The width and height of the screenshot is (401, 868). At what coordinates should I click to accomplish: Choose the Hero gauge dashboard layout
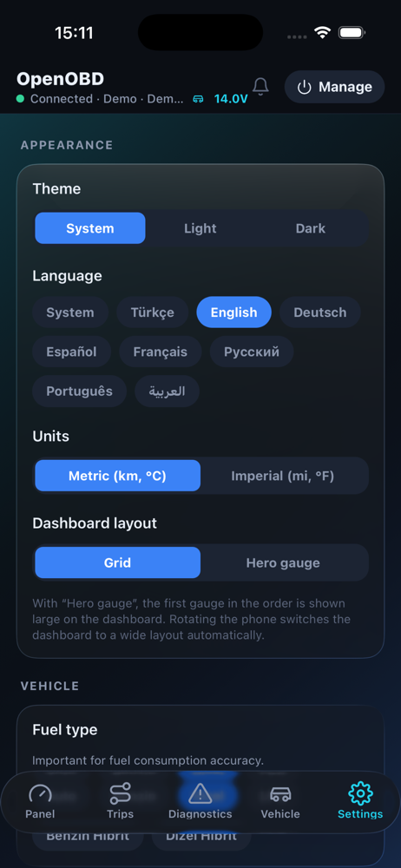tap(282, 562)
